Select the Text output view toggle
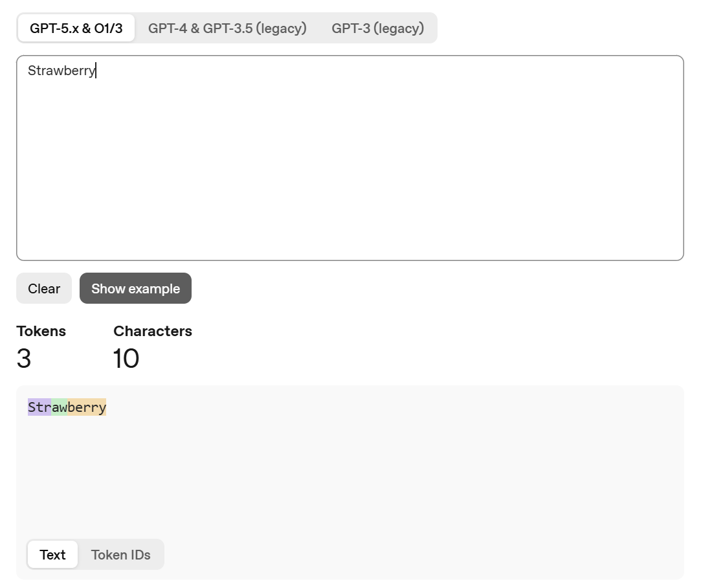712x588 pixels. (x=52, y=554)
